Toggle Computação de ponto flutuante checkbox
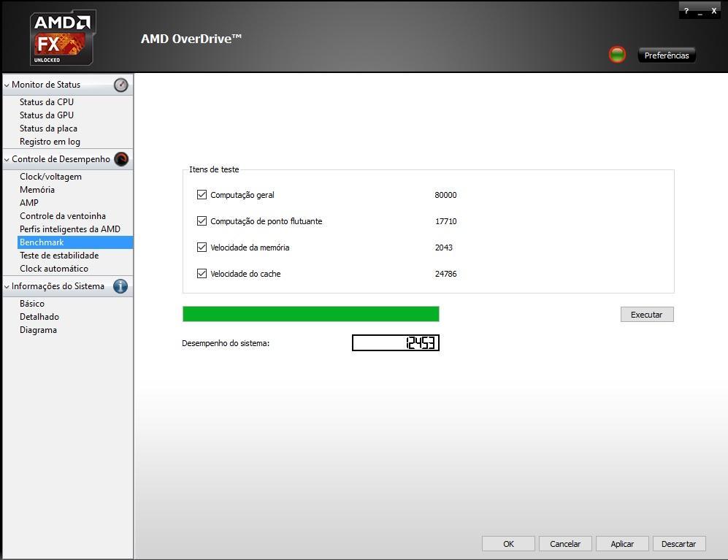Screen dimensions: 728x560 (202, 221)
